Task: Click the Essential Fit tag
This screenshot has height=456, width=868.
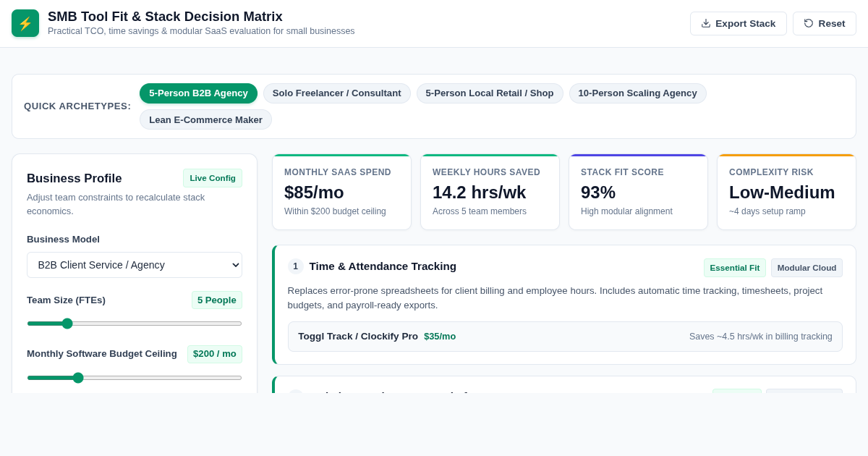Action: (735, 268)
